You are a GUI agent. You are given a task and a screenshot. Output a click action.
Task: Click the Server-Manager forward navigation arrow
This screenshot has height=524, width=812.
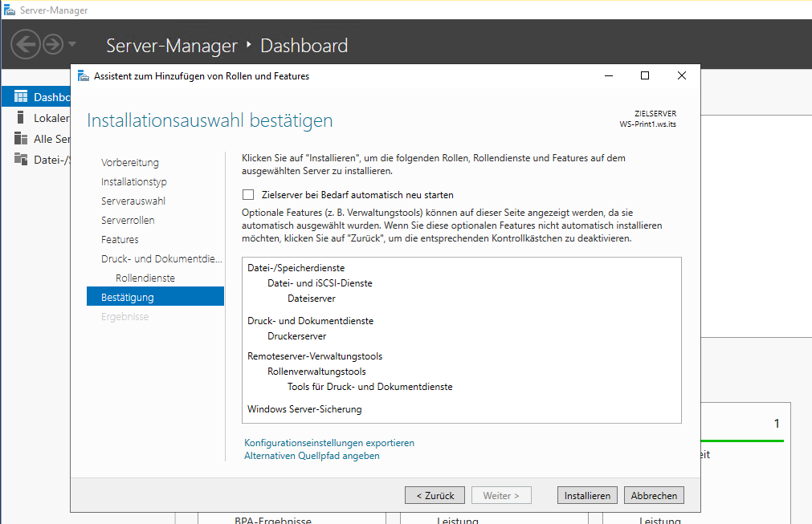coord(53,44)
